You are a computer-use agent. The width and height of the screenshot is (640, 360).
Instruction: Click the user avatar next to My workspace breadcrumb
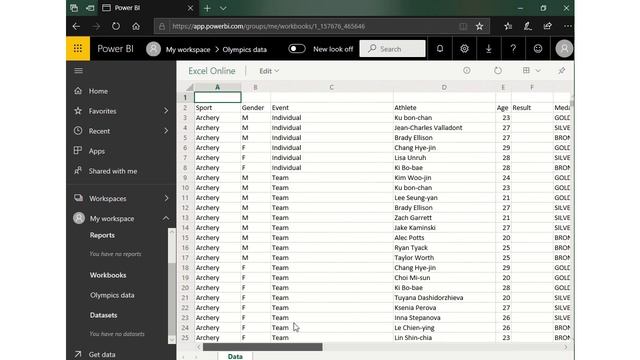tap(153, 49)
